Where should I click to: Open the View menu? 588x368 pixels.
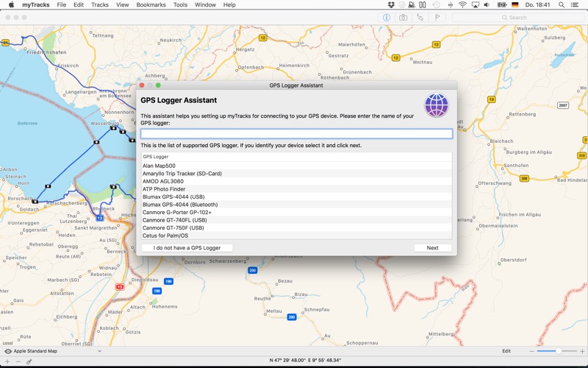pyautogui.click(x=123, y=5)
